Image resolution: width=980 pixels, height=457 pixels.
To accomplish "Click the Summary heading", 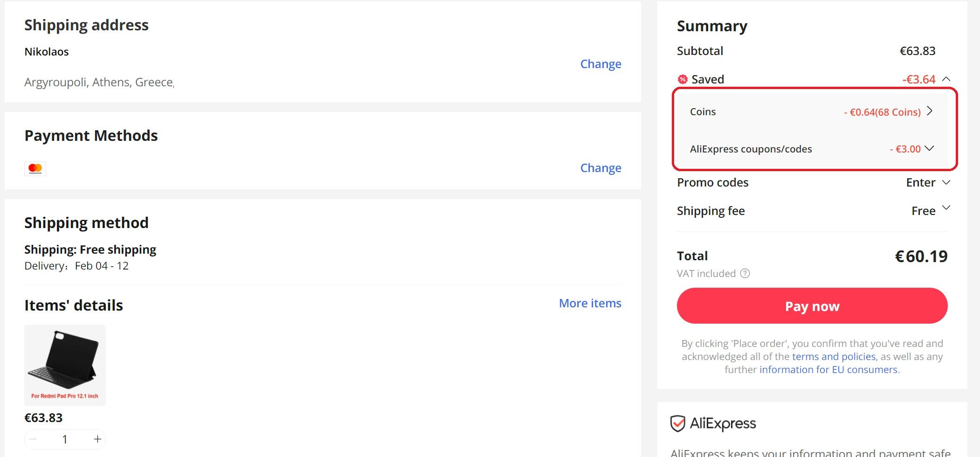I will click(712, 27).
